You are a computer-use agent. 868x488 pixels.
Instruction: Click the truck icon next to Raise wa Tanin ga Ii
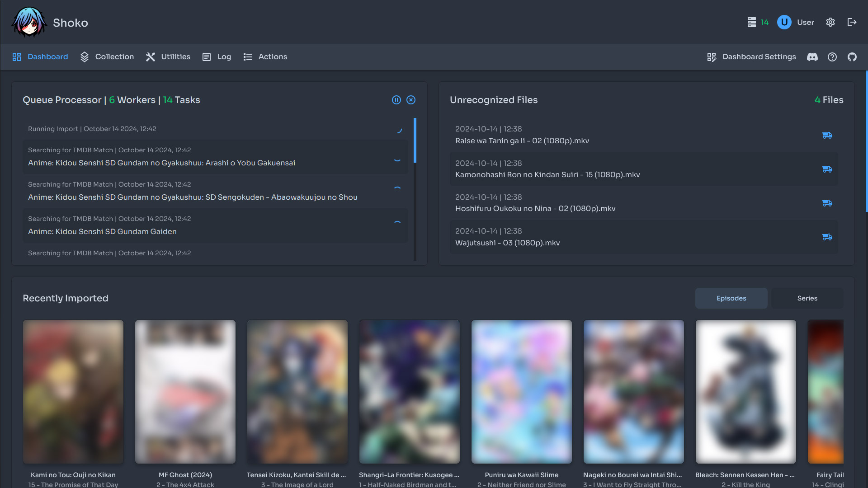827,135
